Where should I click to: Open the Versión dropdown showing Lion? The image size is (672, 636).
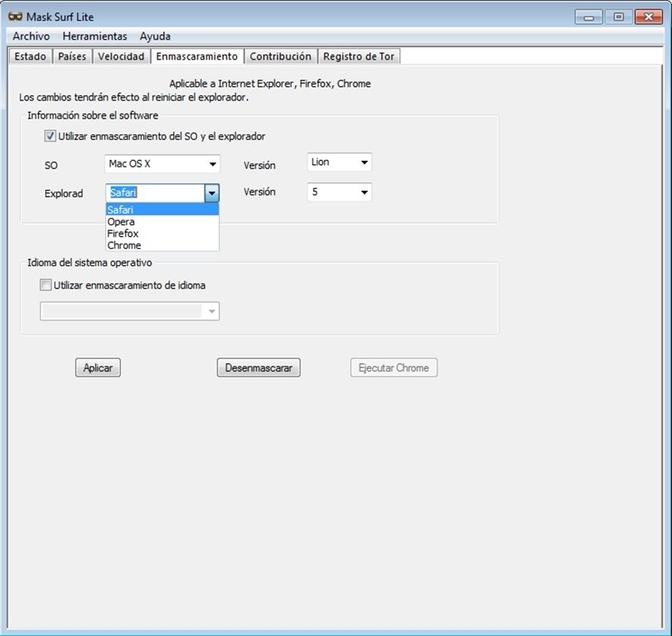(x=339, y=162)
